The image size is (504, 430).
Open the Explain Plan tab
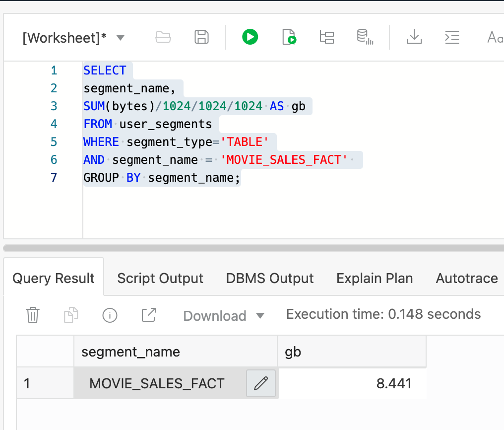(x=375, y=278)
